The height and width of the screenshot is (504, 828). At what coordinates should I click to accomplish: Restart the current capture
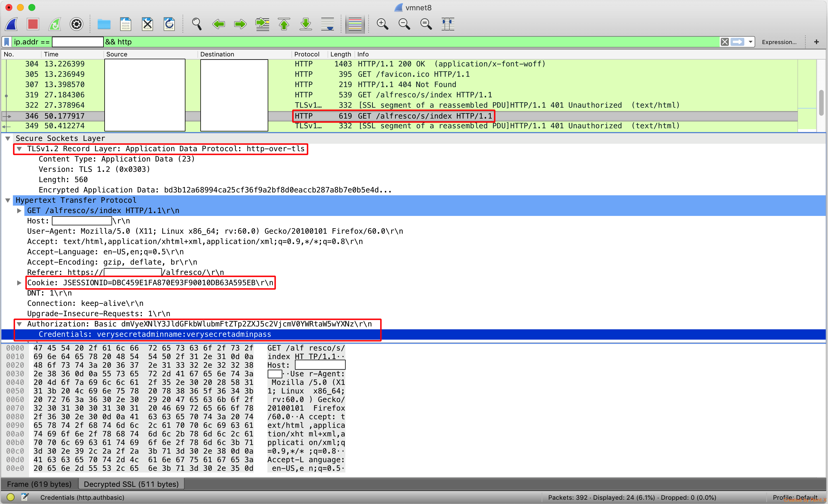pyautogui.click(x=55, y=24)
